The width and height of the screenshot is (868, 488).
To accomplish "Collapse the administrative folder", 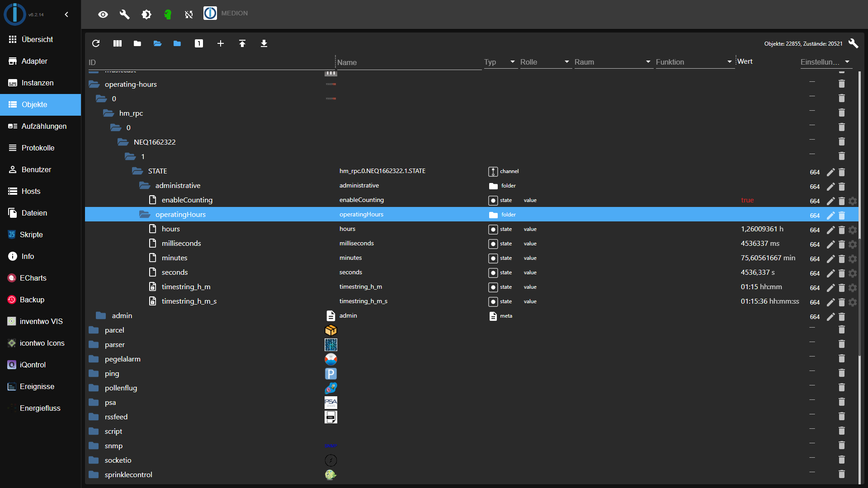I will click(x=145, y=185).
